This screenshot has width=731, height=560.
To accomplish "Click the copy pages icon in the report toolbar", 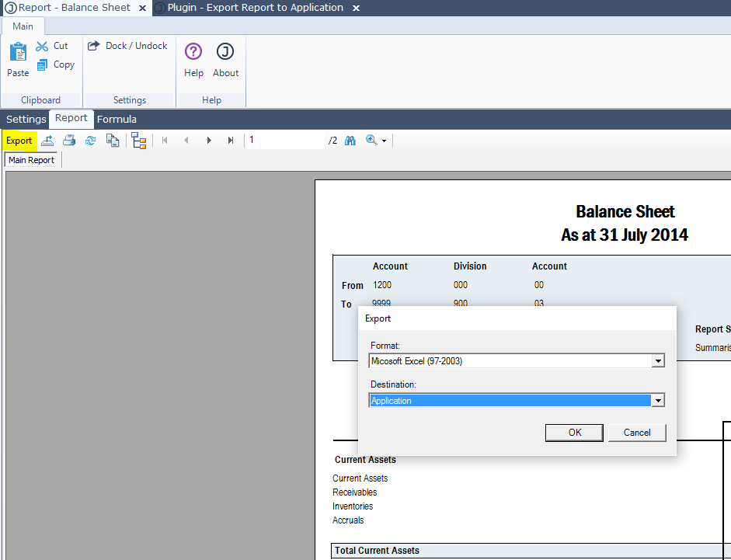I will [113, 141].
